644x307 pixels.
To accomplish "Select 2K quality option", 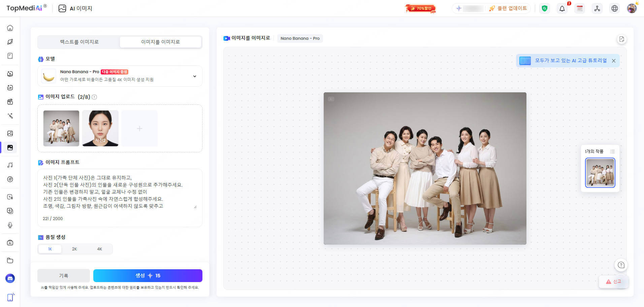I will 74,249.
